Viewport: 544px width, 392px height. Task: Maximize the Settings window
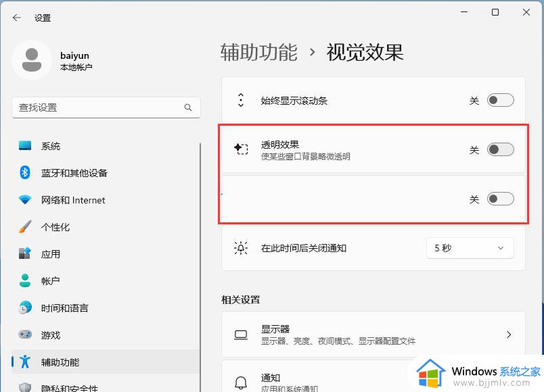[x=495, y=12]
